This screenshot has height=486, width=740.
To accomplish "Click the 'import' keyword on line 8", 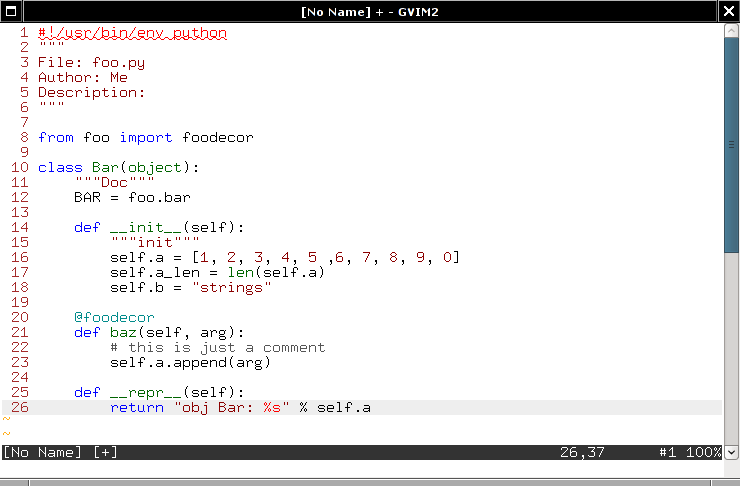I will coord(146,138).
